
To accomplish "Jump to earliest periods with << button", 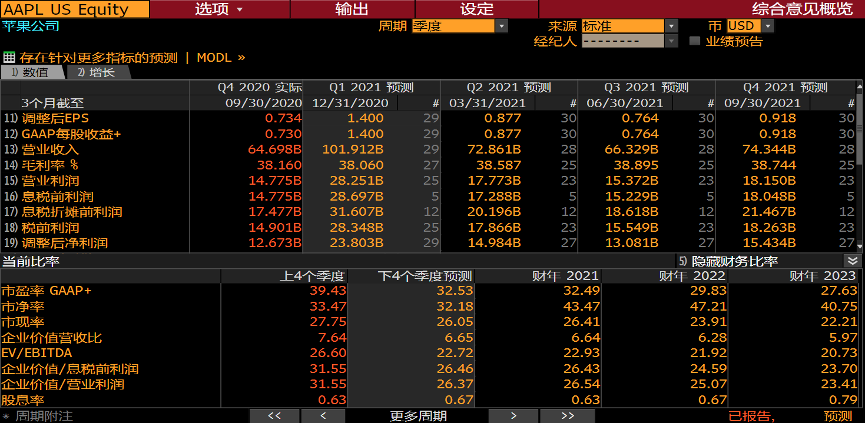I will [274, 416].
